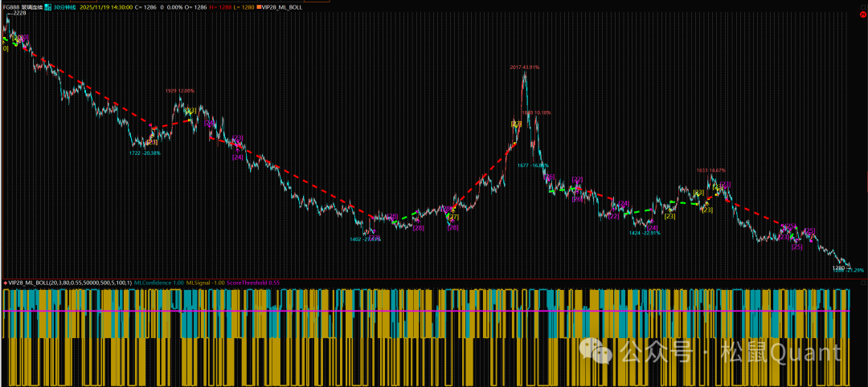
Task: Click the 1633 14.67% high label
Action: coord(710,170)
